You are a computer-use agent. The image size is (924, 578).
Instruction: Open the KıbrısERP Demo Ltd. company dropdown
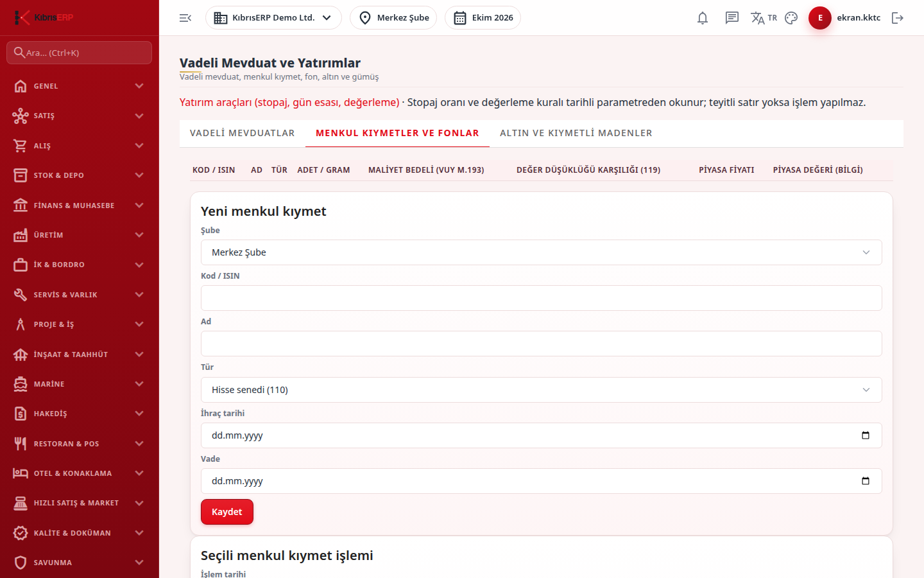click(273, 18)
